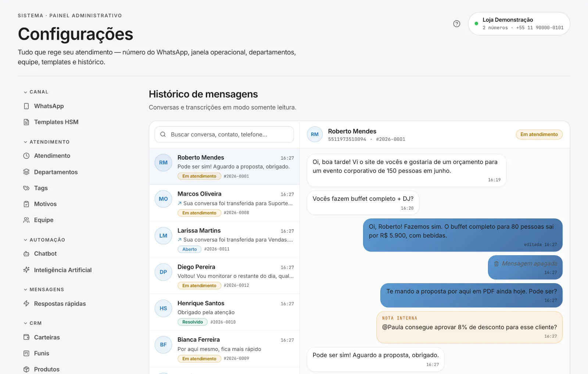The image size is (588, 374).
Task: Click last message 'Pode ser sim! Aguardo a proposta'
Action: tap(376, 359)
